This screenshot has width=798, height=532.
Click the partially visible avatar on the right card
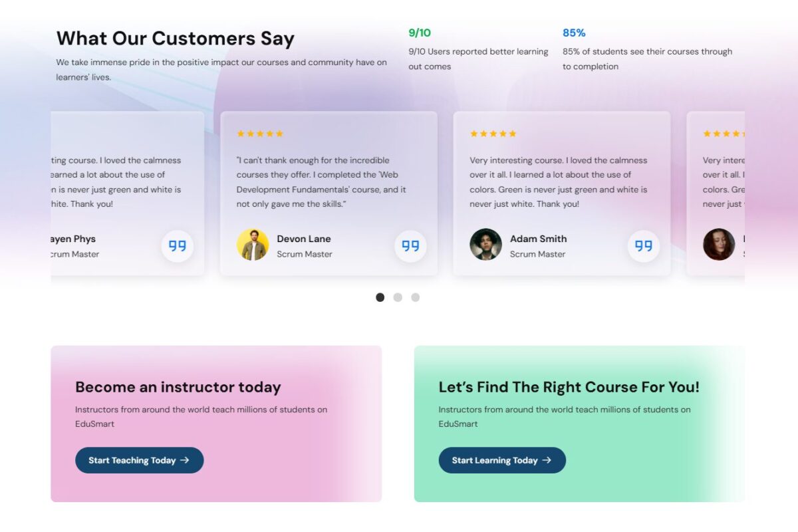click(x=718, y=245)
